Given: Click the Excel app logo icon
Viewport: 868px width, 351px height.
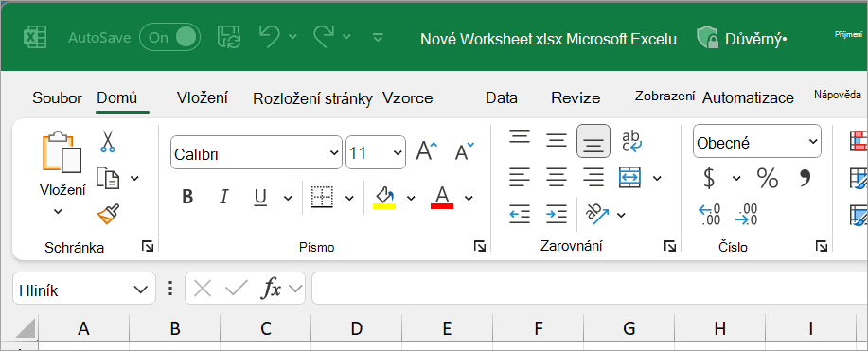Looking at the screenshot, I should [34, 38].
